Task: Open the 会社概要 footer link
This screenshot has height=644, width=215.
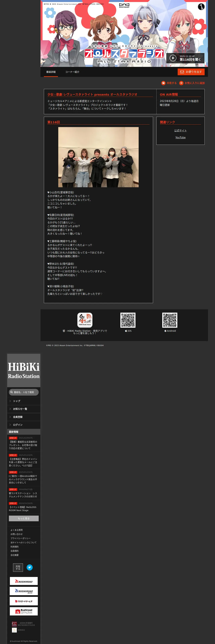Action: (x=15, y=555)
